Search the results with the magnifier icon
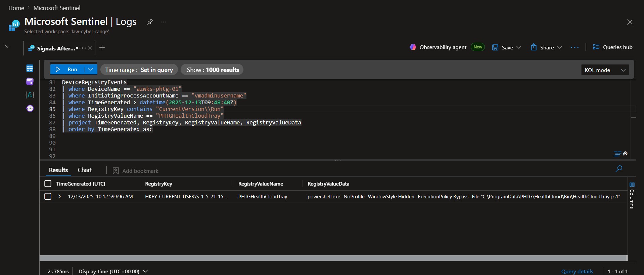 pos(618,169)
